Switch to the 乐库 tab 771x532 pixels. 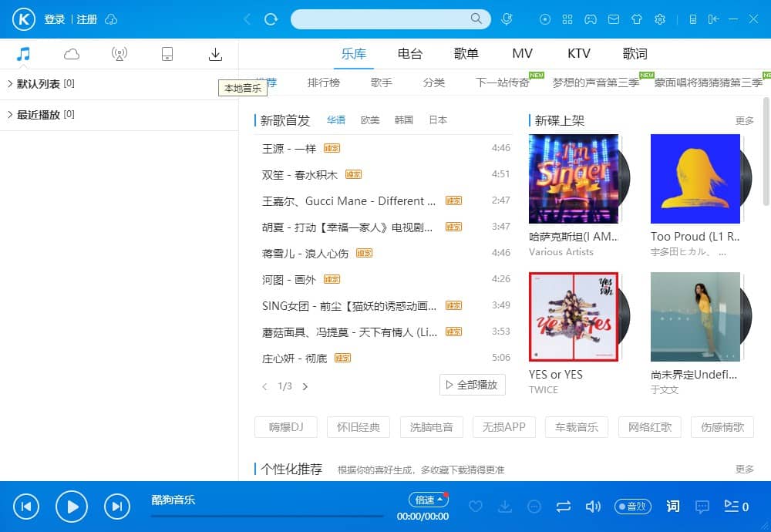coord(354,54)
